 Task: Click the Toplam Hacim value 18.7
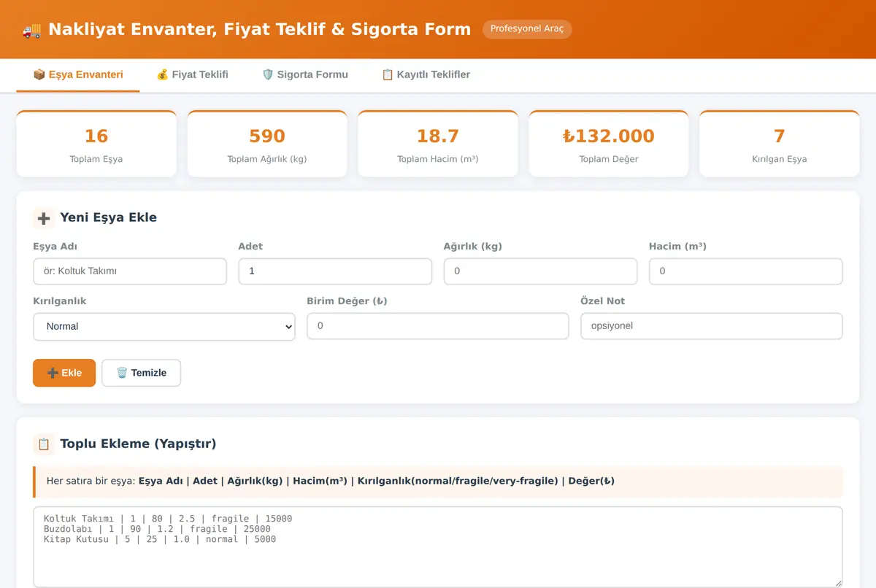coord(438,136)
